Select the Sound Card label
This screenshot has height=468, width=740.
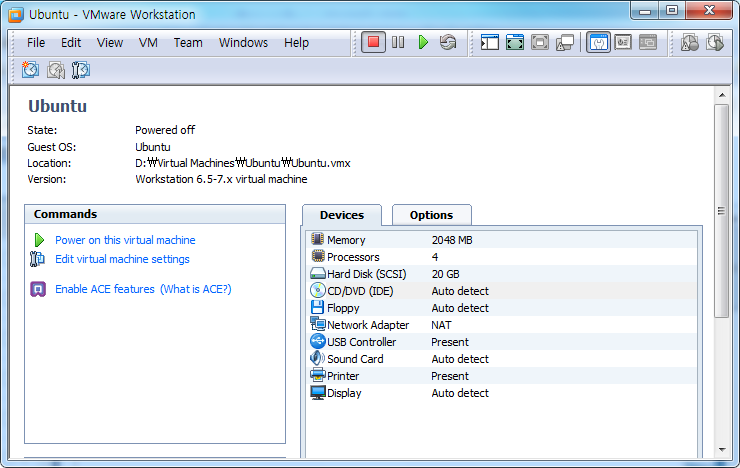355,359
